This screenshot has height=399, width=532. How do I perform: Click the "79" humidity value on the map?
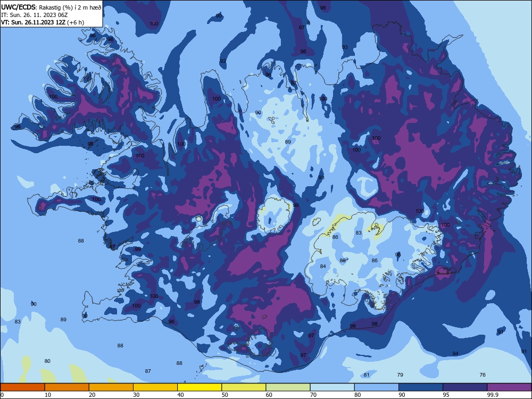pyautogui.click(x=400, y=375)
